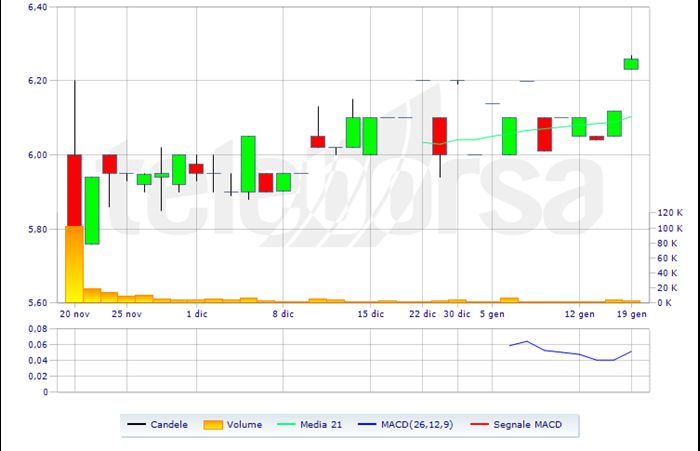Click the Candele legend line icon

pos(137,425)
